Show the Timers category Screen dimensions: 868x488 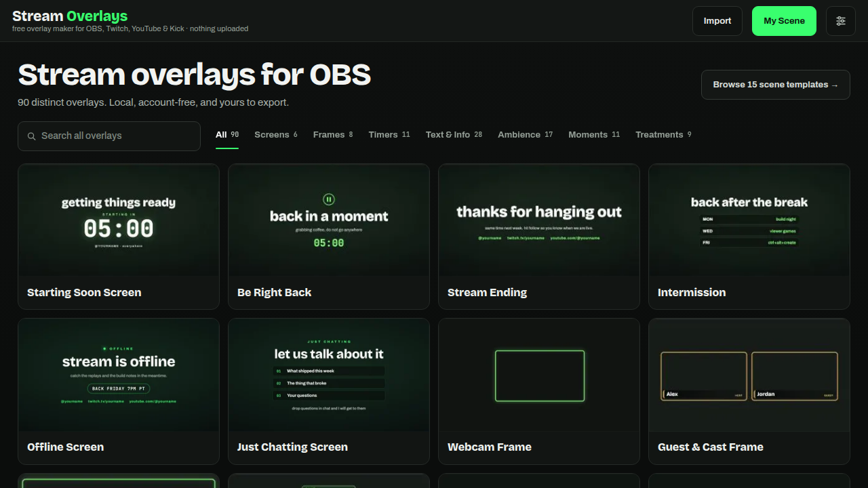(389, 135)
